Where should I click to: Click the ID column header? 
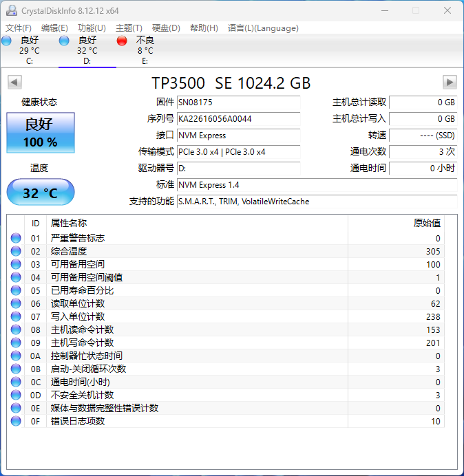coord(36,224)
